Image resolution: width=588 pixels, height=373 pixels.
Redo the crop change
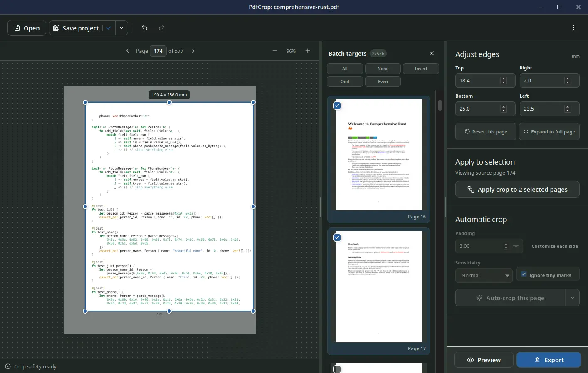pos(162,28)
